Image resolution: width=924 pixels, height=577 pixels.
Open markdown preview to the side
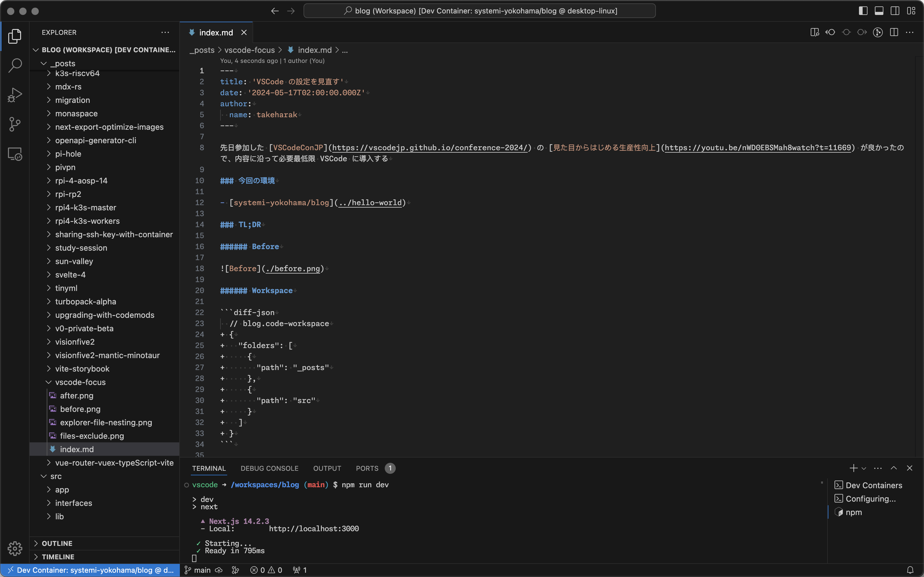click(x=814, y=32)
